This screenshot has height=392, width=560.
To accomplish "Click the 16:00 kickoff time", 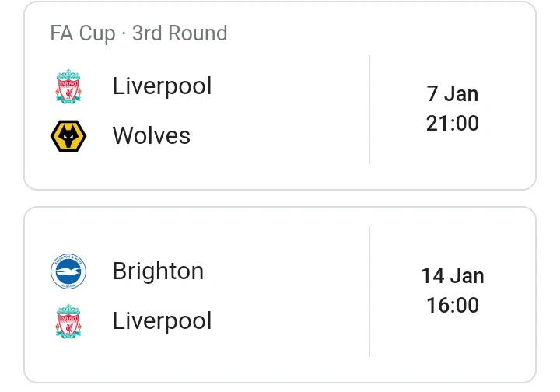I will pos(452,305).
